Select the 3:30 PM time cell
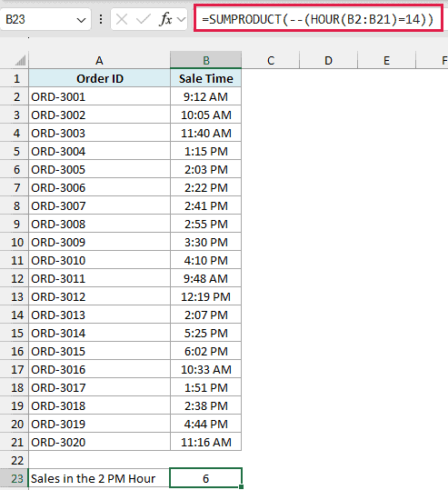448x490 pixels. (x=206, y=242)
